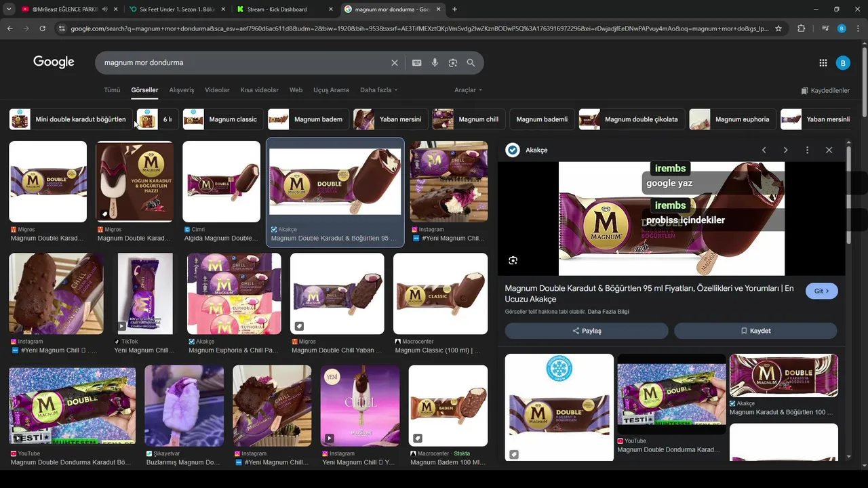Open the Daha Fazla Bilgi link

[x=608, y=312]
